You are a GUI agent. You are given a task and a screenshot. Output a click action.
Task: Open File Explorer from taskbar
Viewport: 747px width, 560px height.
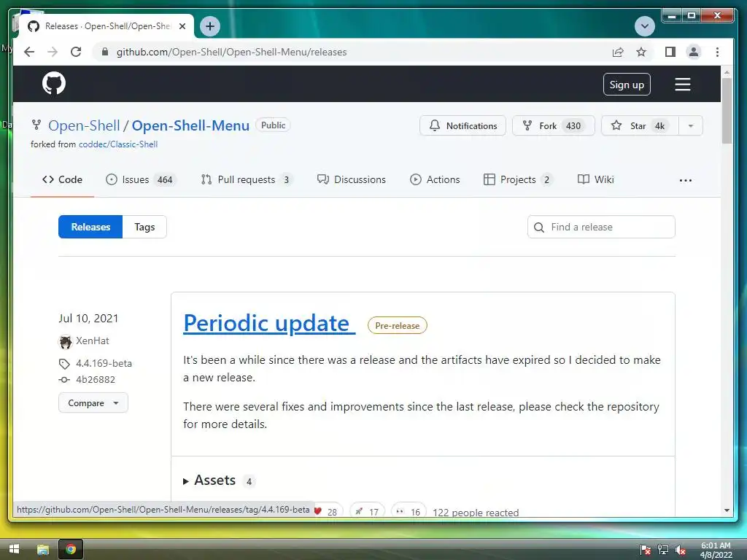point(43,549)
